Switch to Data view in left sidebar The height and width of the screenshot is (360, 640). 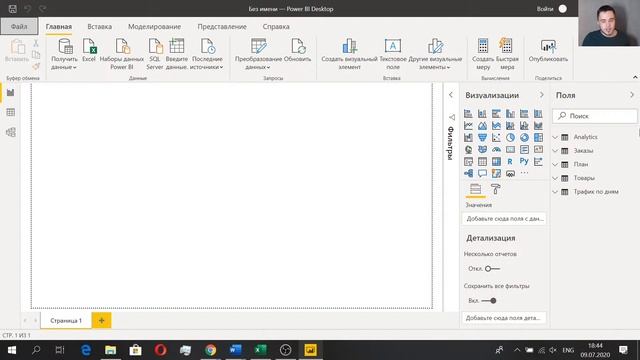(11, 112)
